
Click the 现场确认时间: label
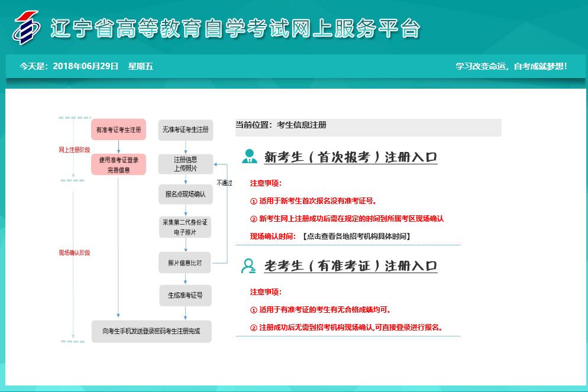click(273, 237)
